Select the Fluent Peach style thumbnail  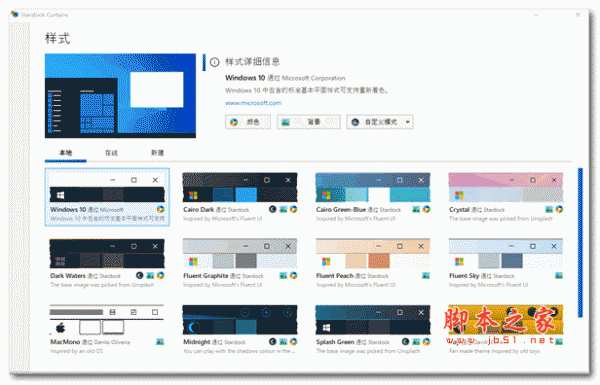(x=373, y=253)
